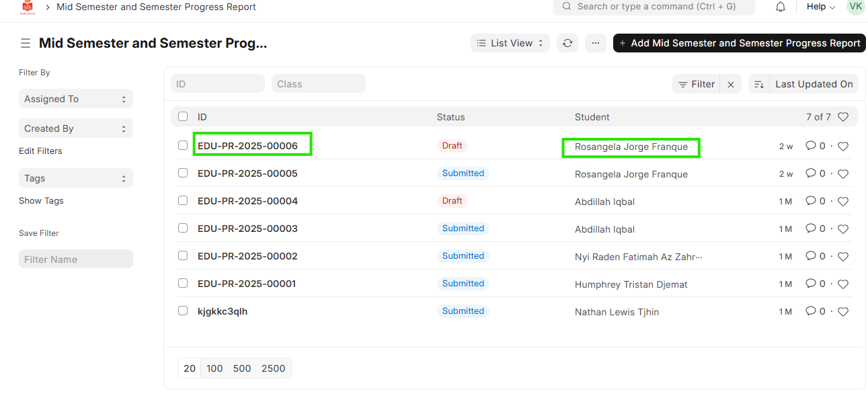Add Mid Semester and Semester Progress Report
The height and width of the screenshot is (400, 868).
coord(739,43)
